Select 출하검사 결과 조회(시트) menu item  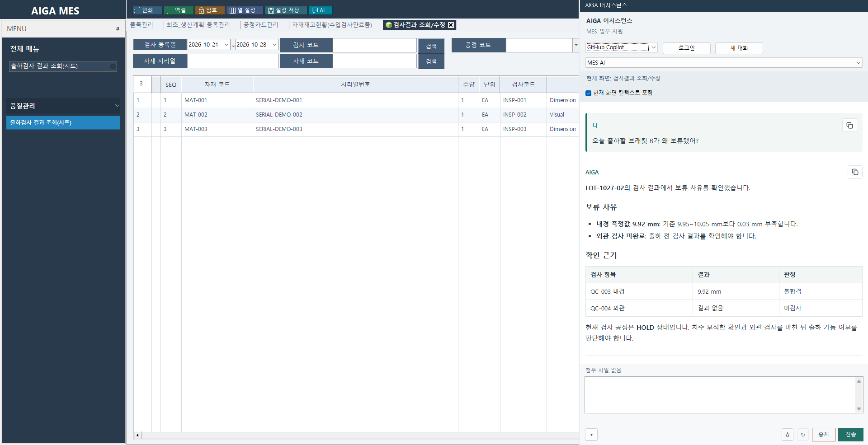pos(63,123)
